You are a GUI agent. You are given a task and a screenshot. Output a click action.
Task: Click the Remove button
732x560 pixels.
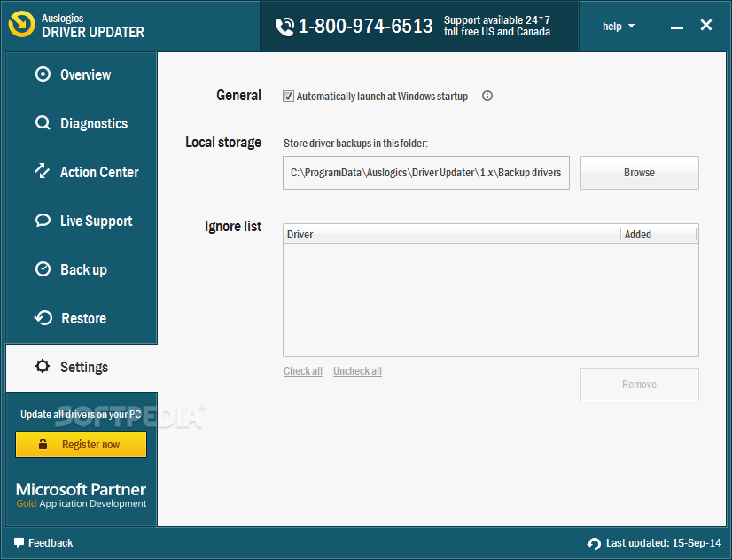coord(640,385)
